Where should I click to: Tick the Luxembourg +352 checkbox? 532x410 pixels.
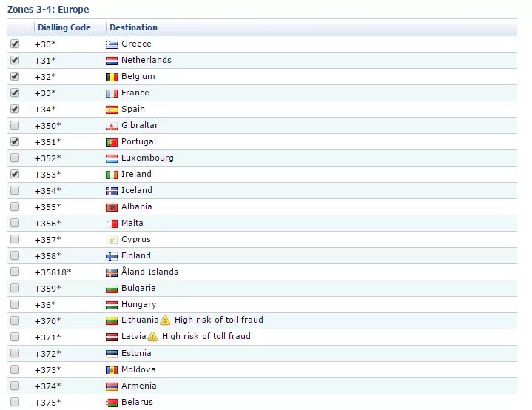click(x=15, y=158)
